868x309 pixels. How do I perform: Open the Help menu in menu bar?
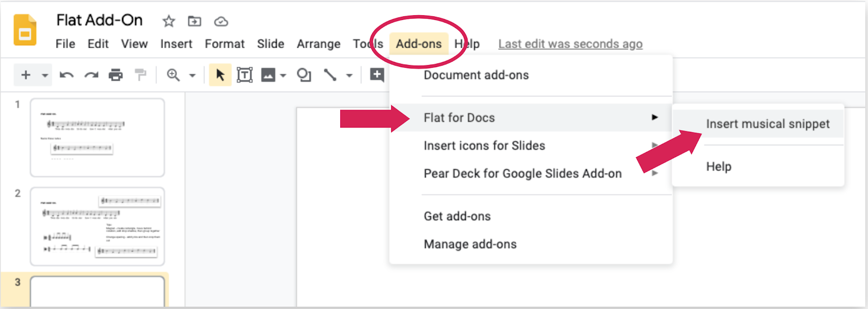click(467, 44)
